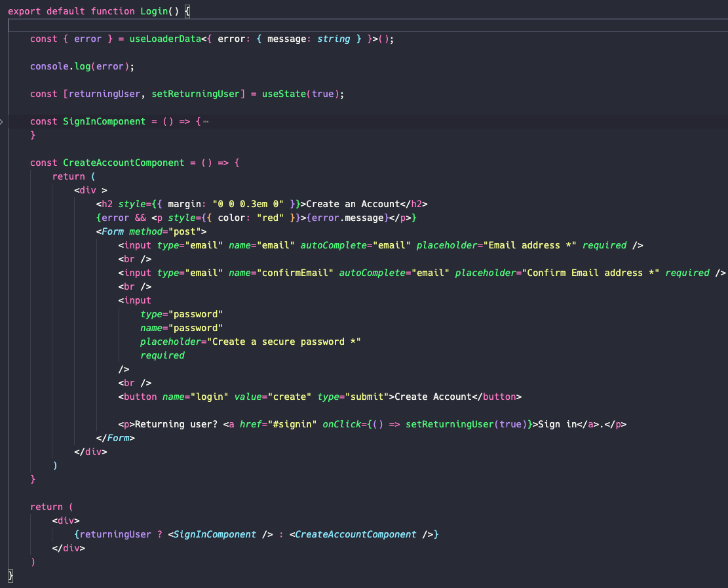Viewport: 728px width, 588px height.
Task: Select the 'console.log(error);' line
Action: click(82, 66)
